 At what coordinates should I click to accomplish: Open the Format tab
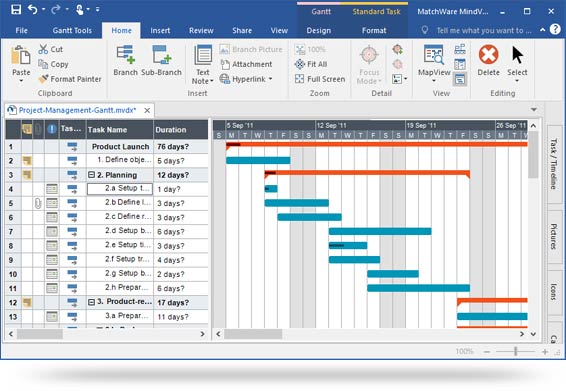pyautogui.click(x=374, y=30)
